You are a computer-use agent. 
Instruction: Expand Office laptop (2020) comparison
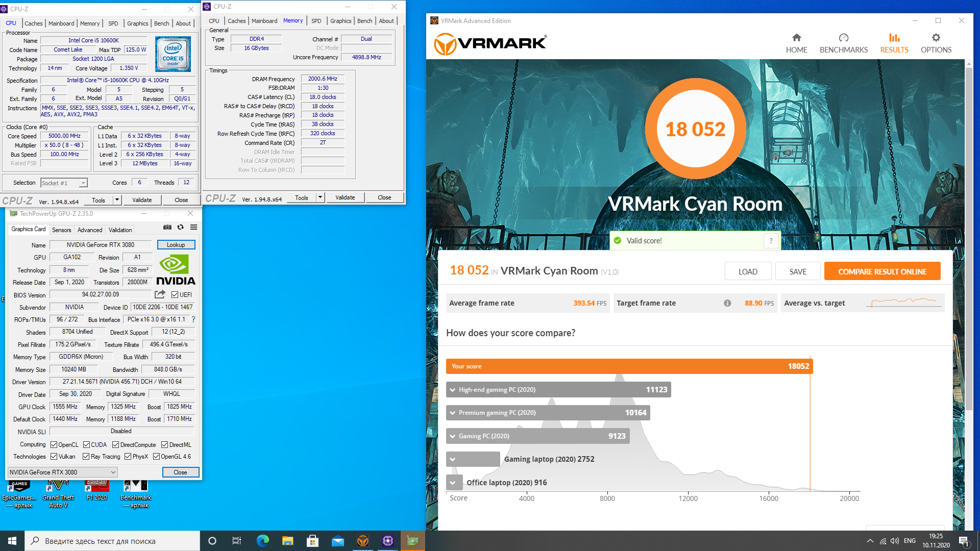click(454, 483)
